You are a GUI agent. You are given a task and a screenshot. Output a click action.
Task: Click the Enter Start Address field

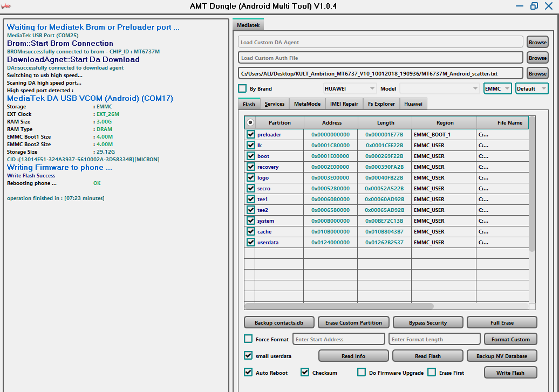[x=339, y=339]
